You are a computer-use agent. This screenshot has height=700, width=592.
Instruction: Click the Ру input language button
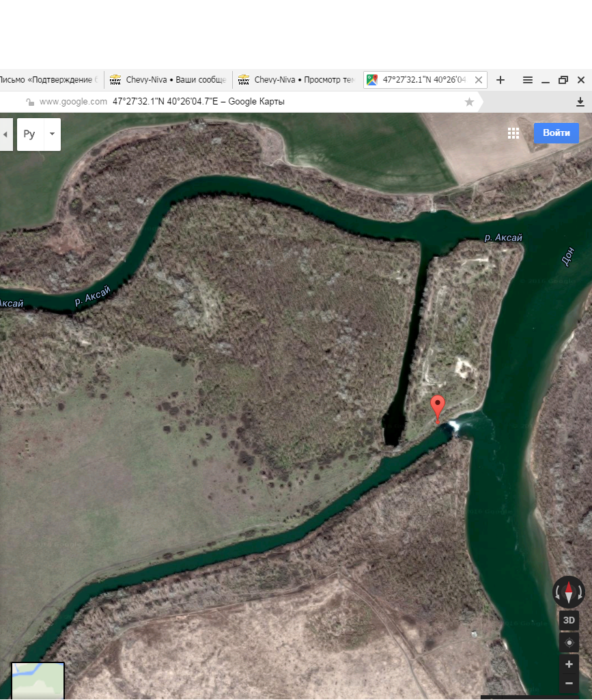[29, 134]
